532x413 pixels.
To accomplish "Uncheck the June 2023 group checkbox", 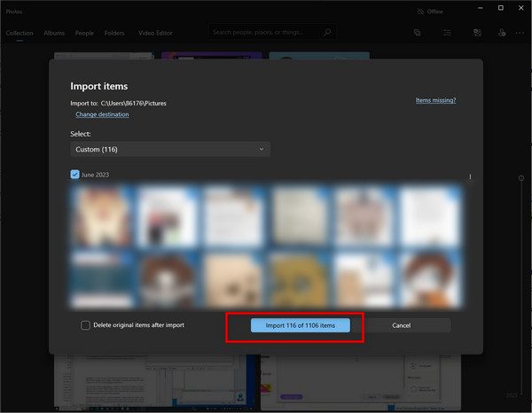I will point(74,175).
